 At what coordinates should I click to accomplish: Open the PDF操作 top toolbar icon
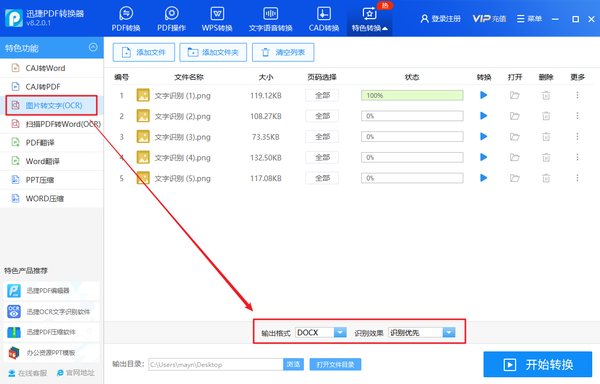pyautogui.click(x=171, y=19)
